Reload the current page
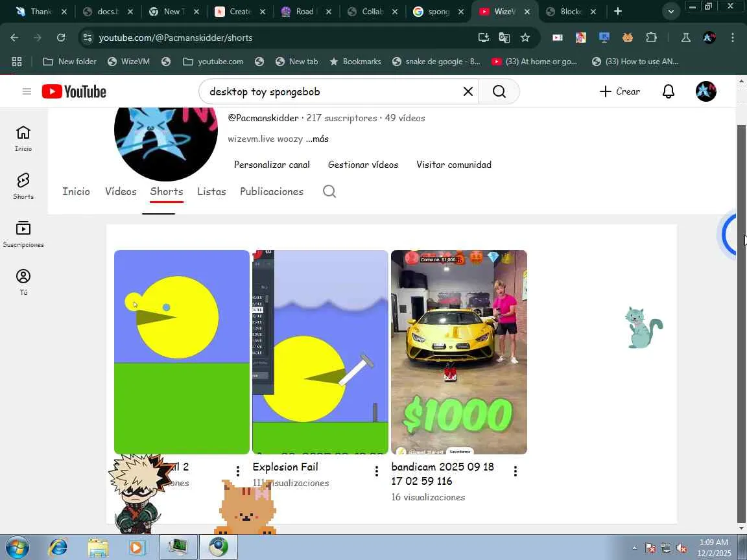 coord(60,38)
